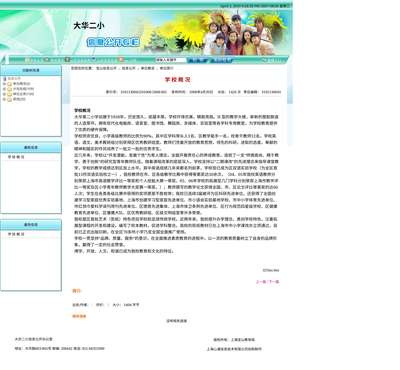Image resolution: width=400 pixels, height=370 pixels.
Task: Go to next article via 下一条
Action: click(274, 282)
